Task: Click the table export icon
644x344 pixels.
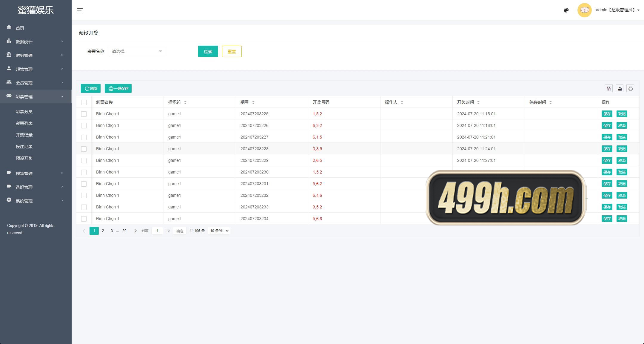Action: [x=620, y=88]
